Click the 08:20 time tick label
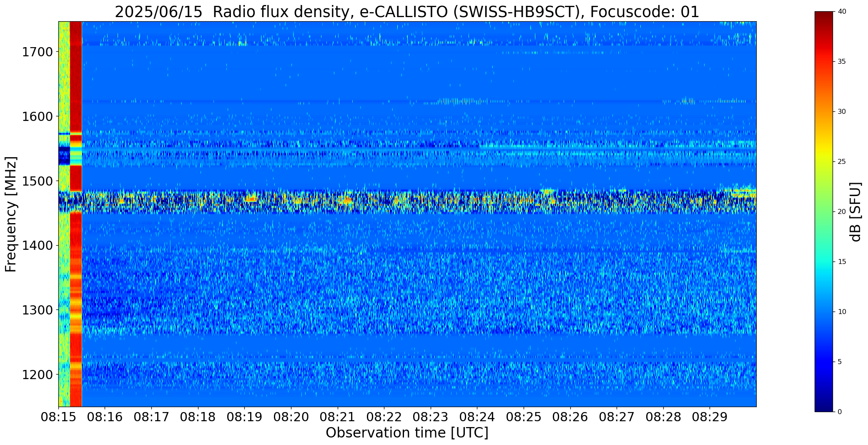This screenshot has width=868, height=445. point(291,417)
